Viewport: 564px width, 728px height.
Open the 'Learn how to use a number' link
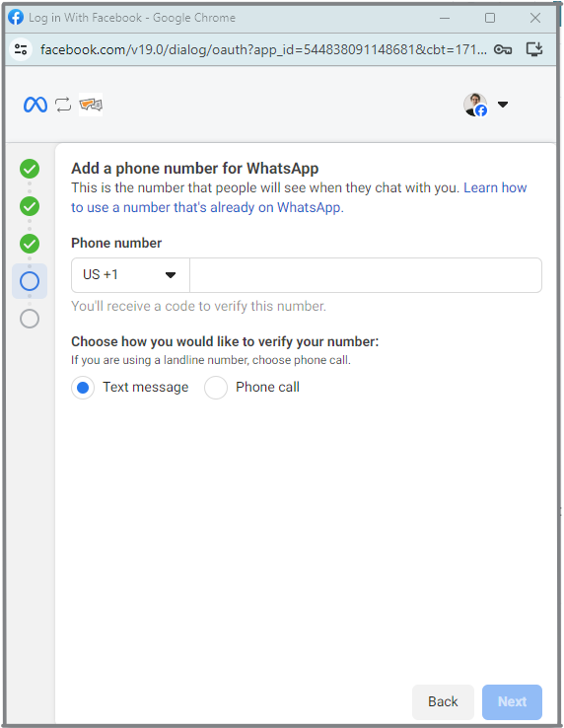pyautogui.click(x=299, y=198)
